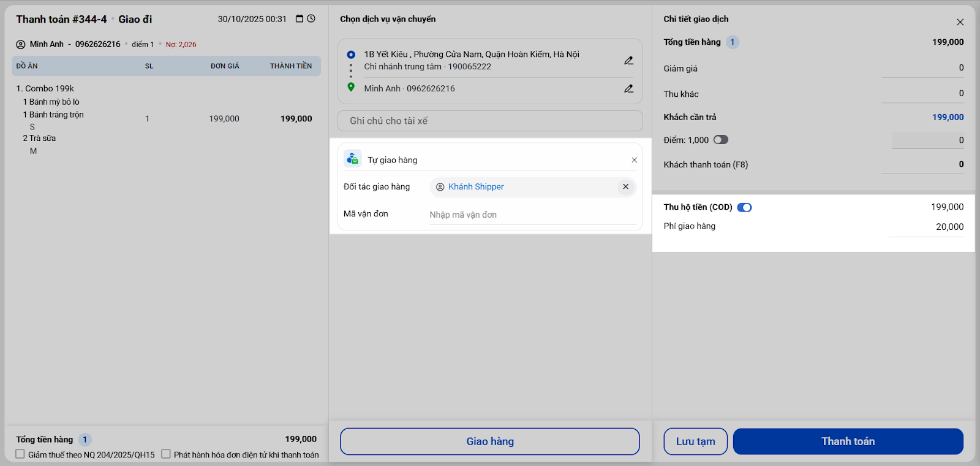This screenshot has width=980, height=466.
Task: Clear the Khánh Shipper delivery partner
Action: click(625, 187)
